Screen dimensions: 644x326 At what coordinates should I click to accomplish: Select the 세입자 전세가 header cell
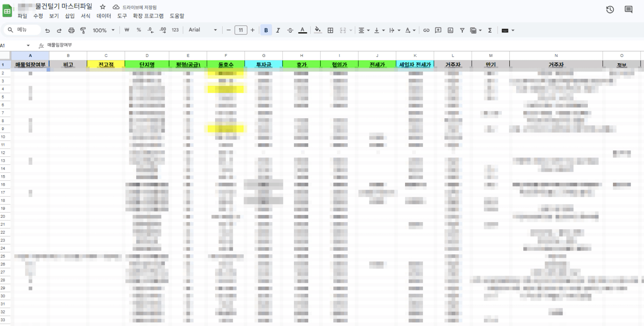[415, 65]
